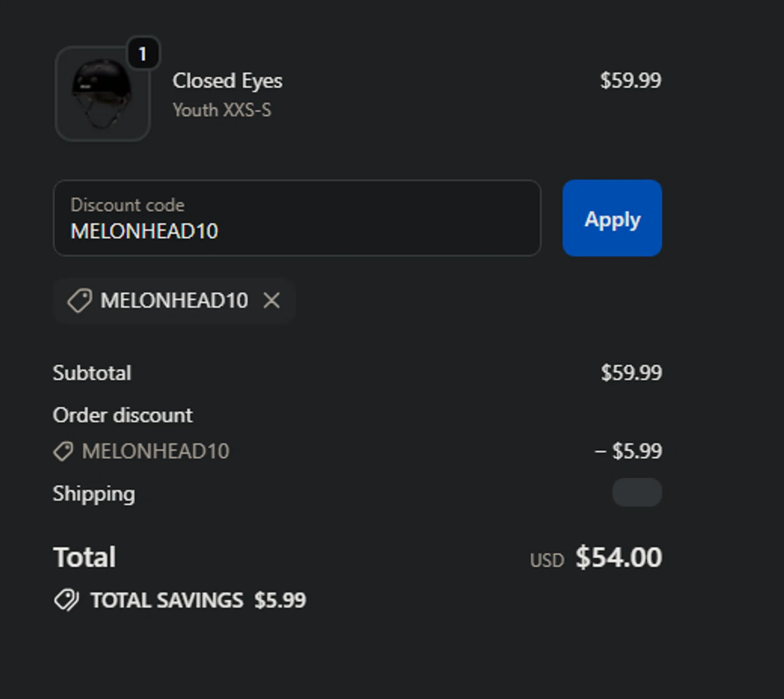
Task: Click the USD currency label
Action: [547, 561]
